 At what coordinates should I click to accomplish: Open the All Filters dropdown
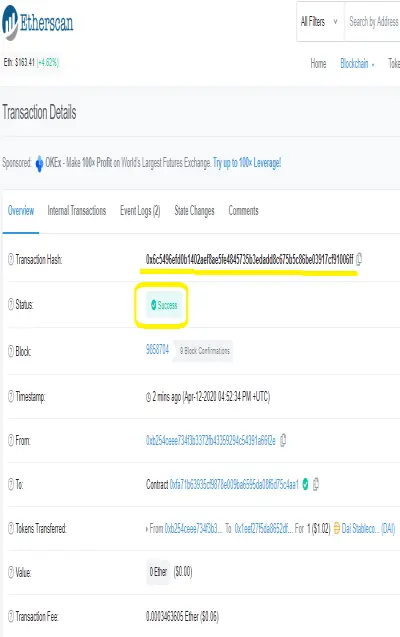click(320, 22)
